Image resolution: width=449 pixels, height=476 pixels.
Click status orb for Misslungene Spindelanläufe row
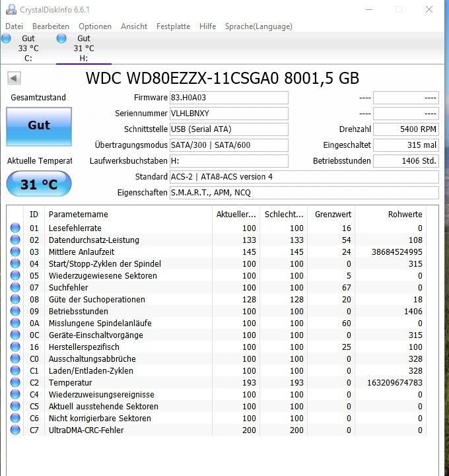[x=15, y=323]
